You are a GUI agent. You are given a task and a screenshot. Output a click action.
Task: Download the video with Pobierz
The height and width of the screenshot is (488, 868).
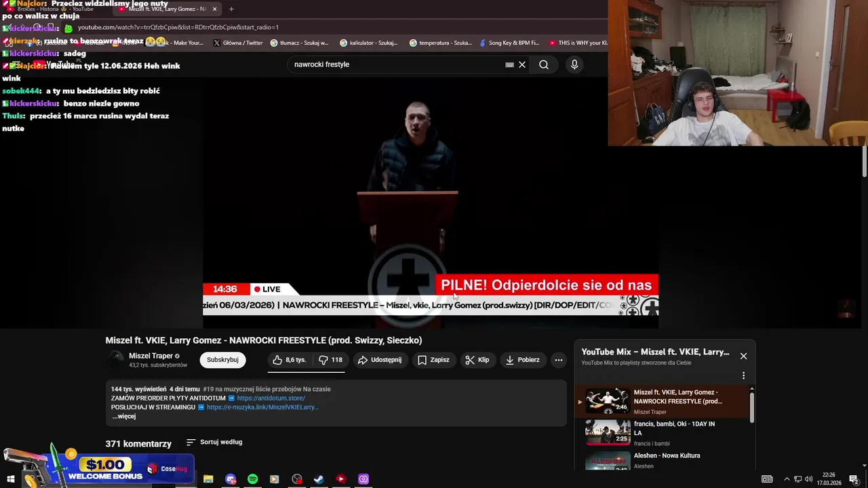(522, 360)
